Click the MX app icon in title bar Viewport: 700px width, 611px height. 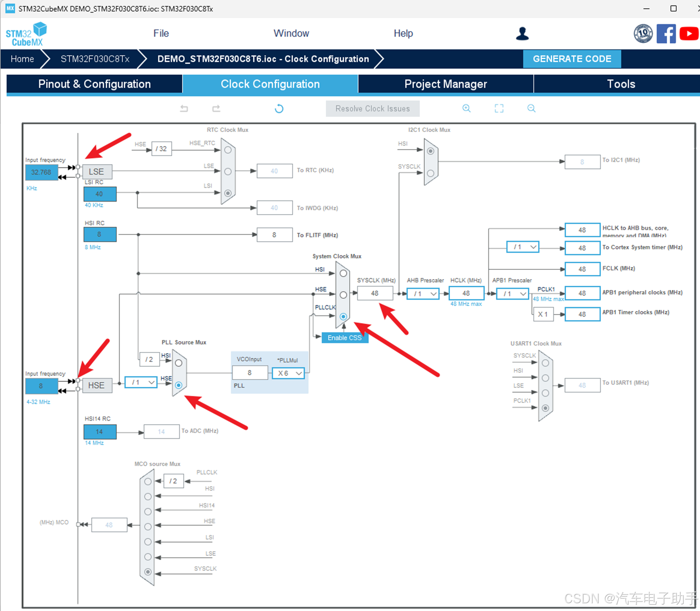(x=10, y=9)
